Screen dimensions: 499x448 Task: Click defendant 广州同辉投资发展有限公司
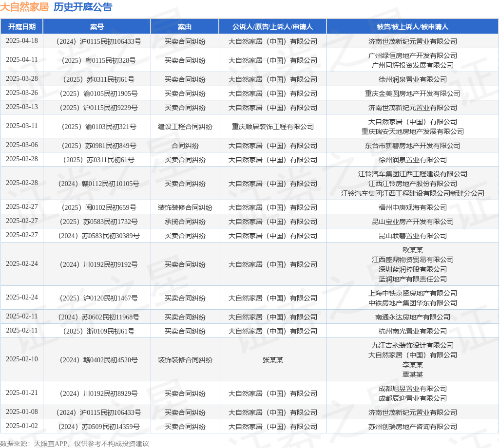pos(412,65)
